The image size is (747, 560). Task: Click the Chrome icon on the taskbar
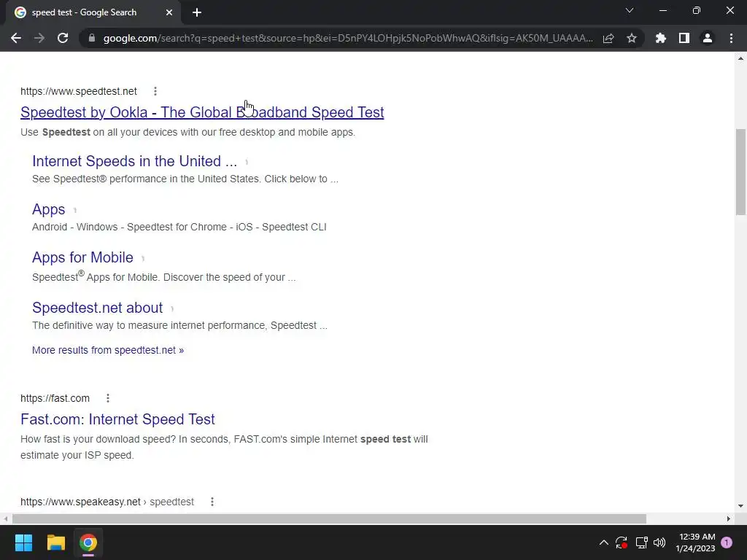[88, 542]
